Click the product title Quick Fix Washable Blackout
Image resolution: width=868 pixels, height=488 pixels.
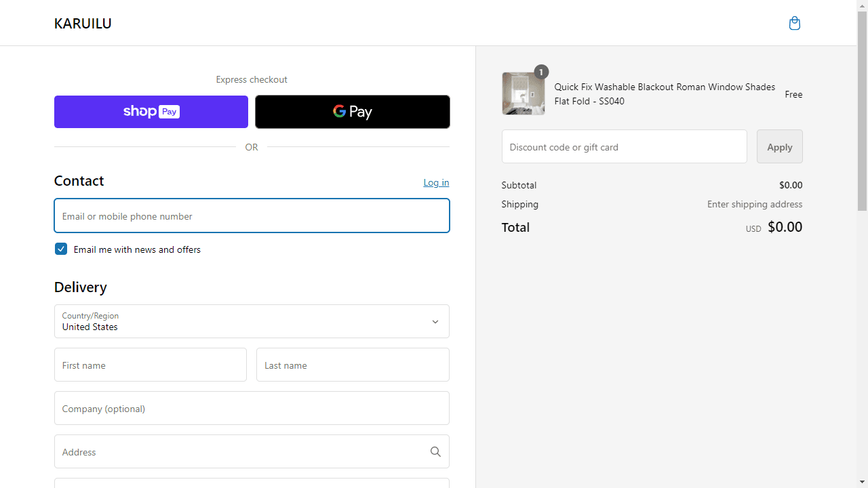point(665,94)
